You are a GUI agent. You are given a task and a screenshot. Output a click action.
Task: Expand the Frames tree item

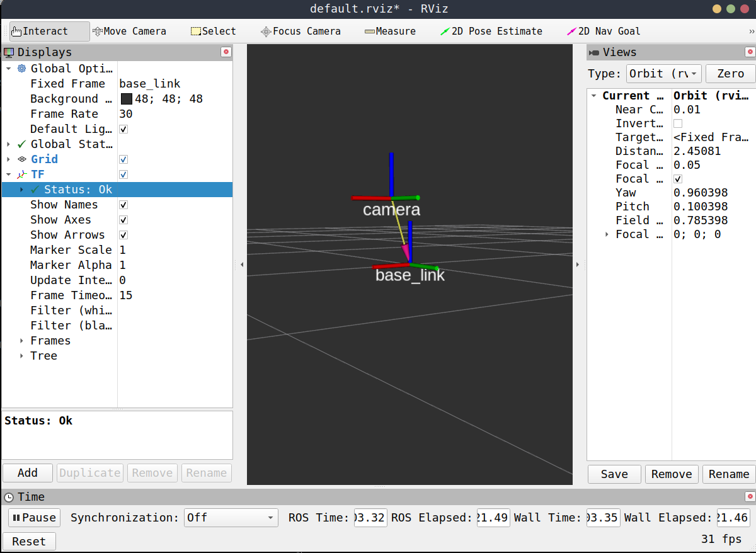[x=22, y=341]
